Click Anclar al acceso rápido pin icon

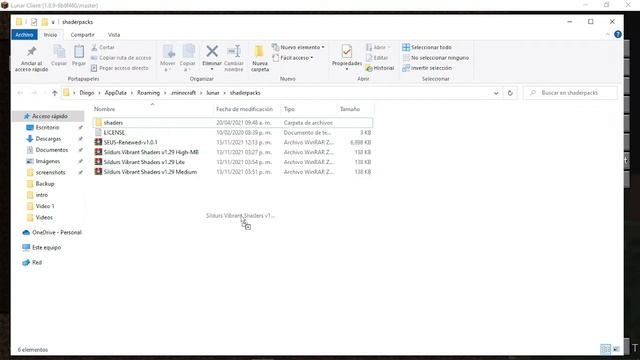pos(31,52)
